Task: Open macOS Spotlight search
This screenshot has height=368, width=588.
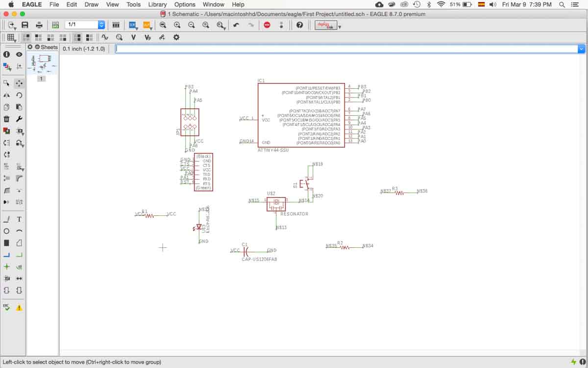Action: click(x=561, y=4)
